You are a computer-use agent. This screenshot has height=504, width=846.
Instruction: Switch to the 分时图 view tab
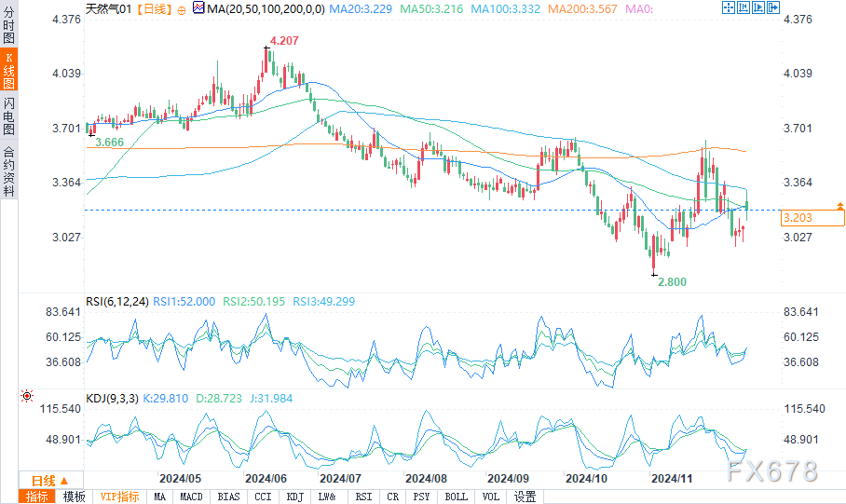pyautogui.click(x=8, y=24)
